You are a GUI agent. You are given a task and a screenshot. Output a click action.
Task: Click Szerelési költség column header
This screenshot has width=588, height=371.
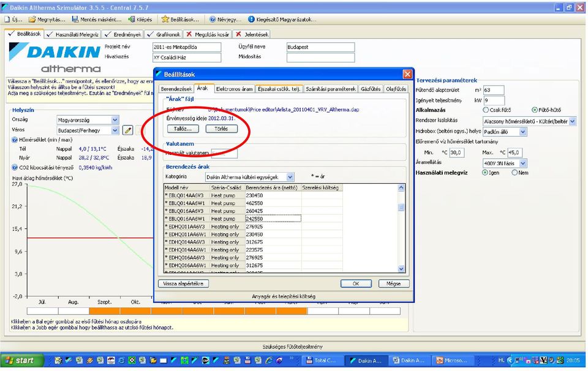[x=322, y=188]
